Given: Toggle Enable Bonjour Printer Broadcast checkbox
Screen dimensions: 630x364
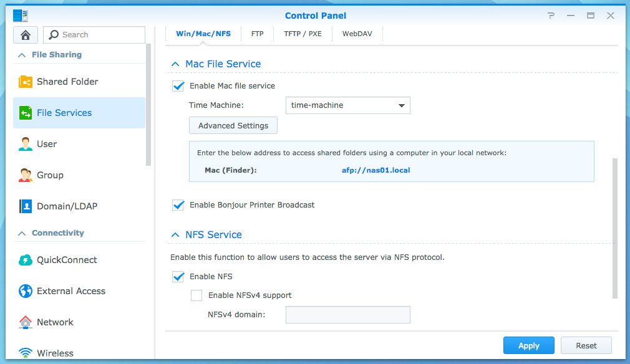Looking at the screenshot, I should 178,205.
